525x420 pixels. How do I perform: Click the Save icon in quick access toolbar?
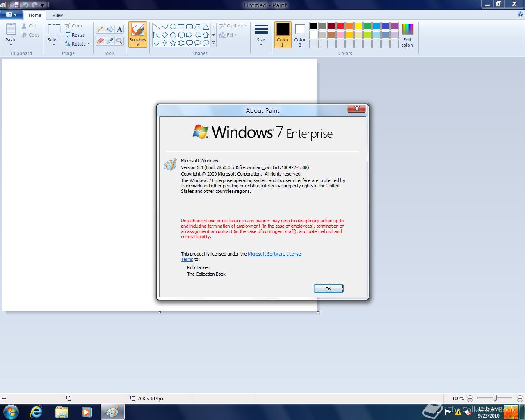tap(16, 5)
